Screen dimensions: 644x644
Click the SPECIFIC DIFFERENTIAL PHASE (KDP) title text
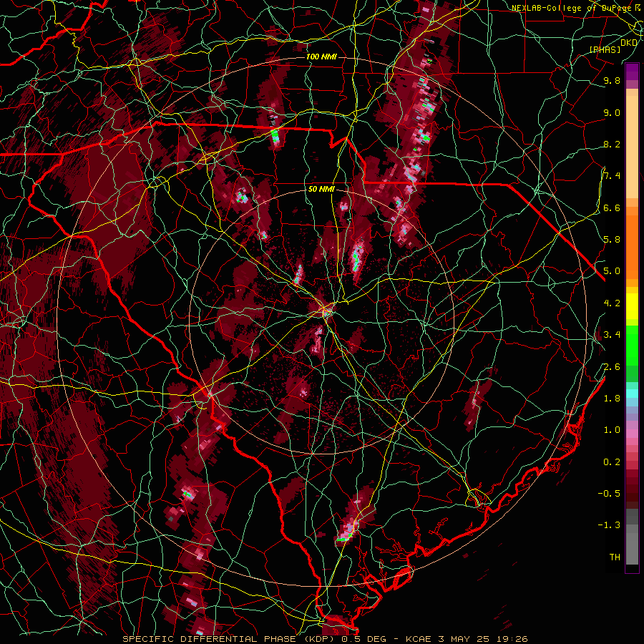(227, 639)
